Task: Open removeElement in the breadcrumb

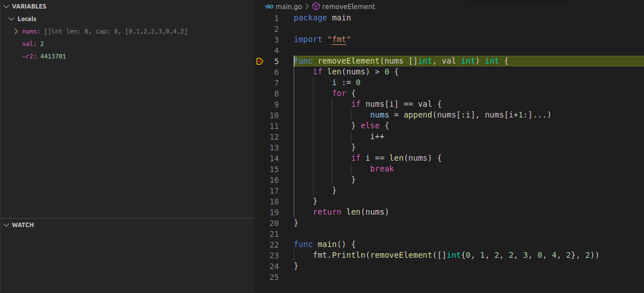Action: (x=349, y=7)
